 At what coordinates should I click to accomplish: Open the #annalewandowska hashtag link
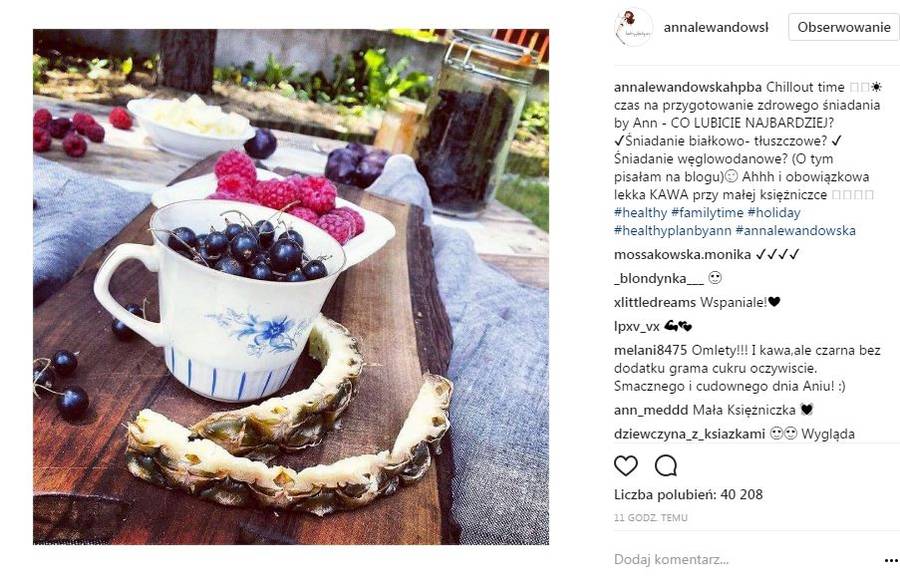click(796, 231)
